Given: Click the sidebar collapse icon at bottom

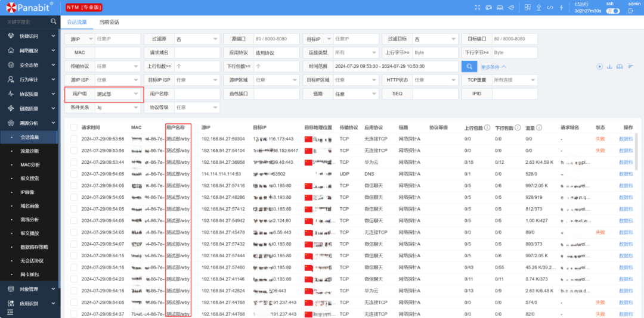Looking at the screenshot, I should coord(10,313).
